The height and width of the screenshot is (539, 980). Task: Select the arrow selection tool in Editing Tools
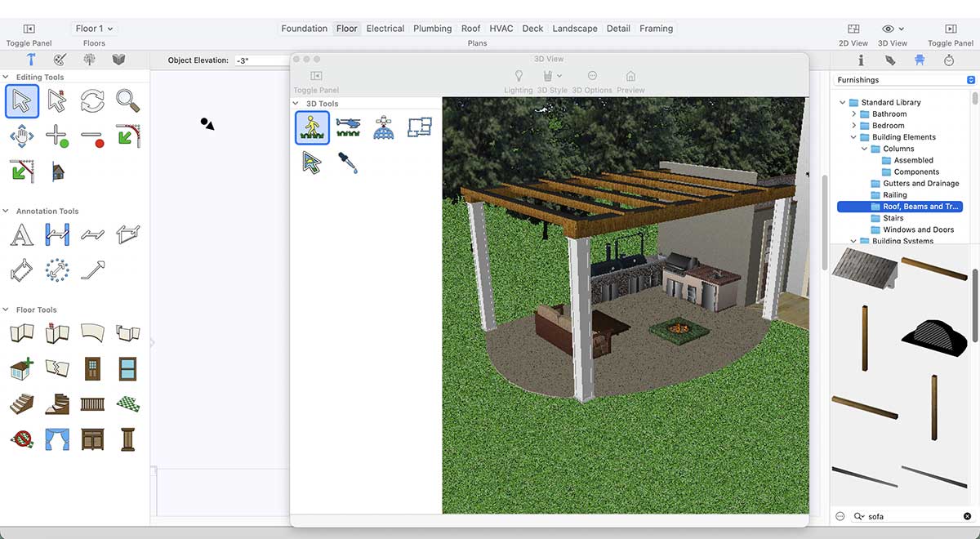click(x=22, y=101)
